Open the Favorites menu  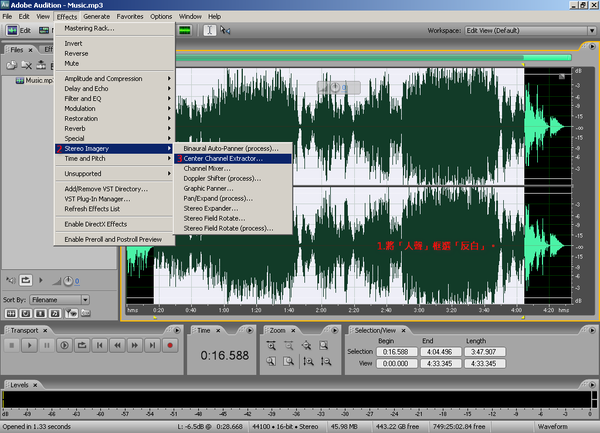pos(130,16)
